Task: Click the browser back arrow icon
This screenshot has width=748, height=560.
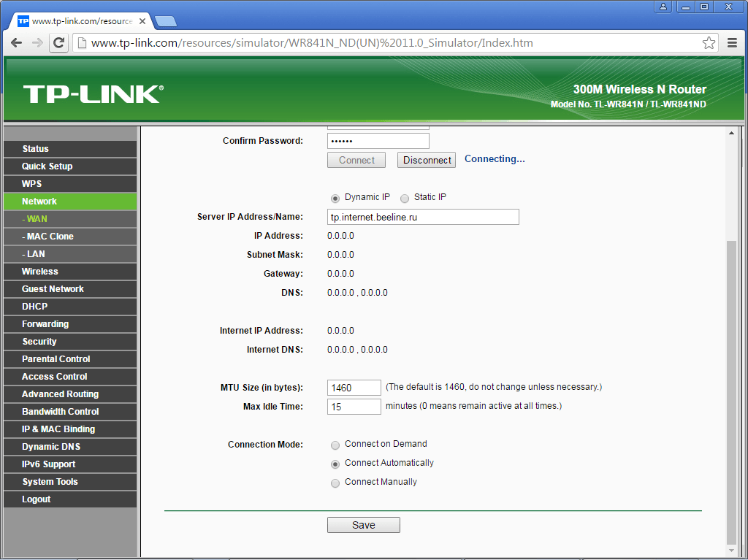Action: point(16,43)
